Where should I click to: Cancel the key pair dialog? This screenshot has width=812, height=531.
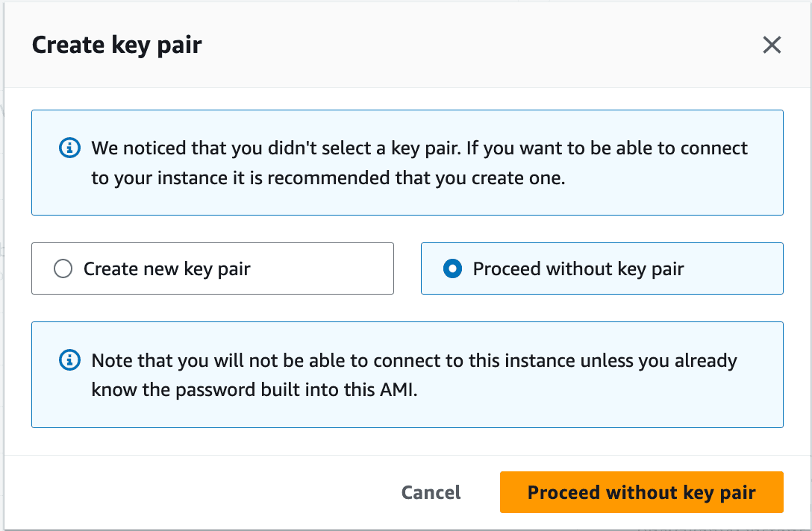tap(431, 492)
